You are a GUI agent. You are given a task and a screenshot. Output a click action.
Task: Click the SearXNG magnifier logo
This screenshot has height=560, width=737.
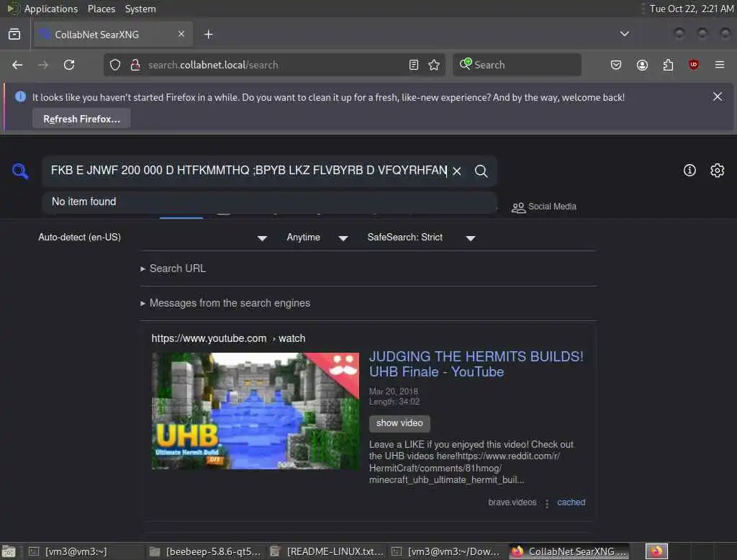20,171
